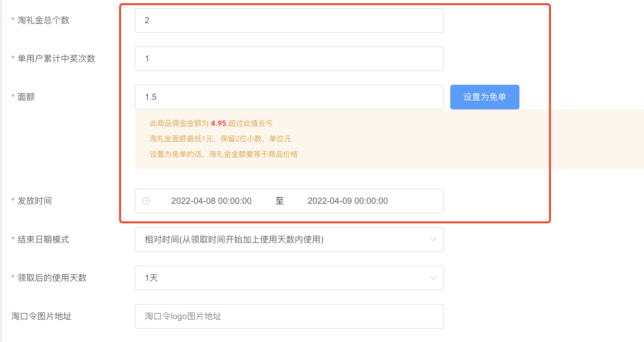This screenshot has width=644, height=342.
Task: Select the start date 2022-04-08 00:00:00
Action: click(x=211, y=201)
